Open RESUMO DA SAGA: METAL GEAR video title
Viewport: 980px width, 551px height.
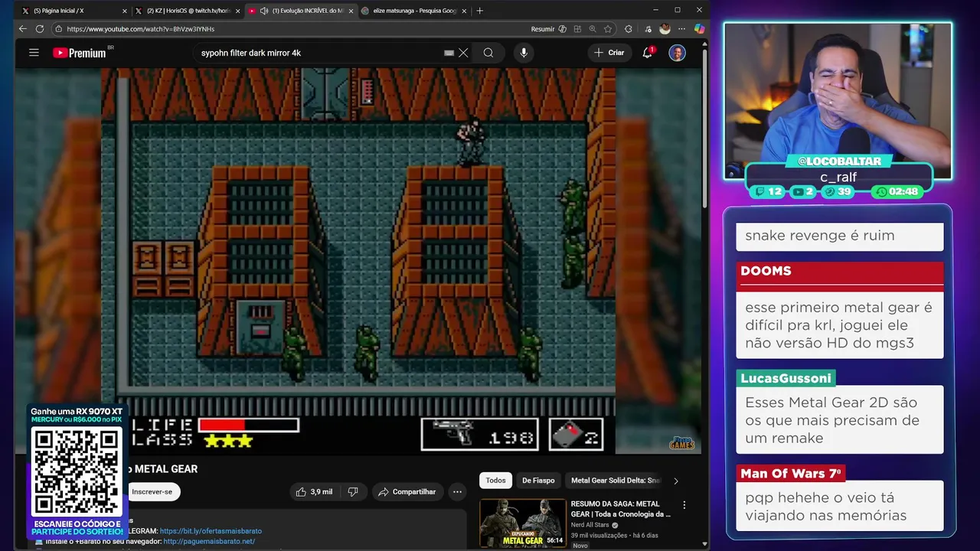620,509
